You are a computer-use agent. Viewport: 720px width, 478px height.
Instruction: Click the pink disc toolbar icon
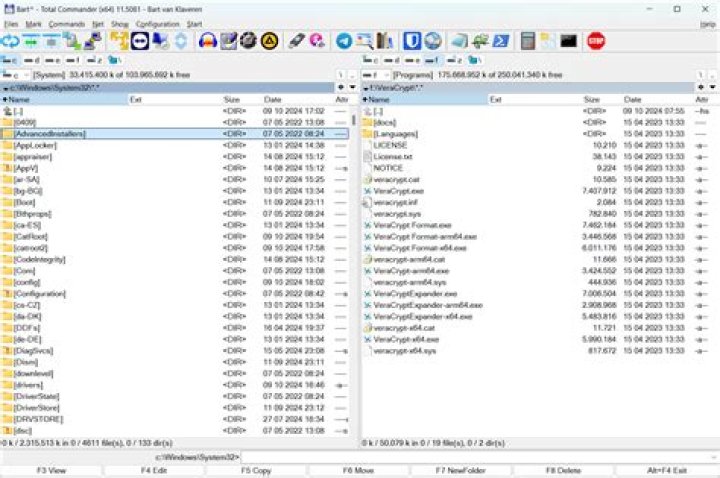tap(317, 41)
